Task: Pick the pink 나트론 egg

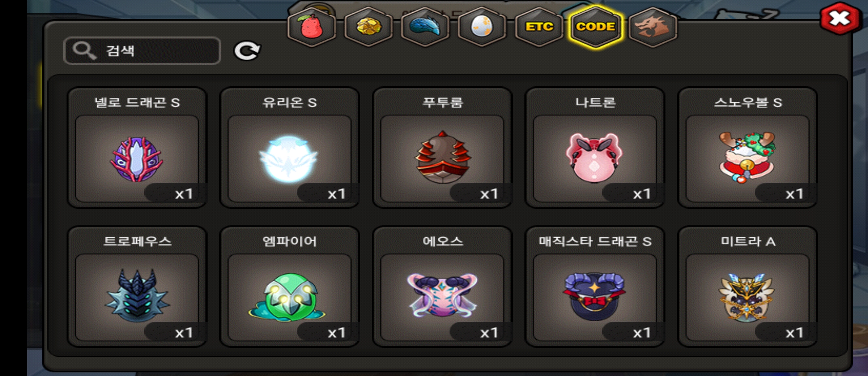Action: 595,148
